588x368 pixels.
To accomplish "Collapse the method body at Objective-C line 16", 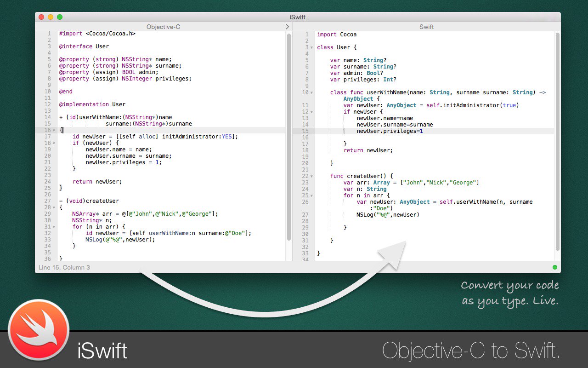I will click(x=54, y=130).
